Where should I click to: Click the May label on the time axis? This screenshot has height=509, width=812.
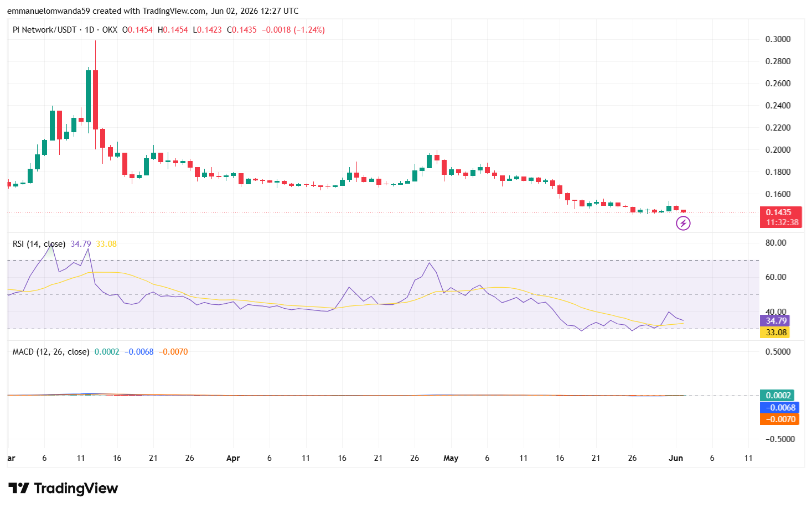click(451, 458)
